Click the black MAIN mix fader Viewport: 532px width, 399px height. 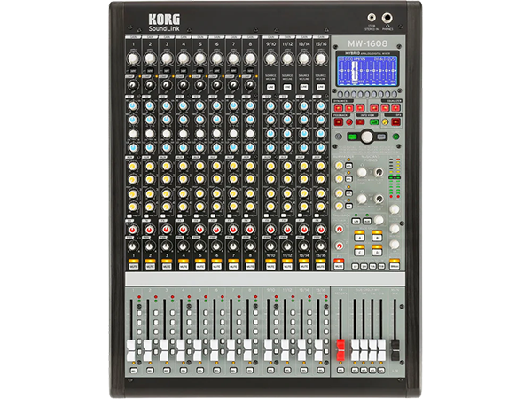pyautogui.click(x=395, y=350)
